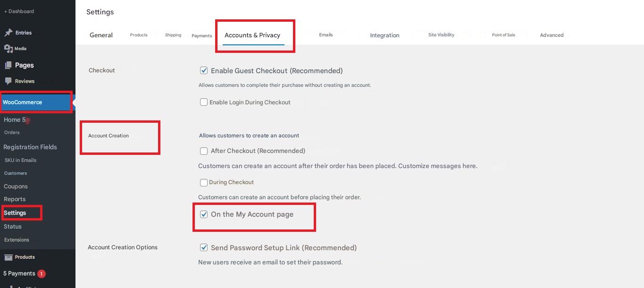This screenshot has height=288, width=644.
Task: Switch to the General settings tab
Action: pos(101,35)
